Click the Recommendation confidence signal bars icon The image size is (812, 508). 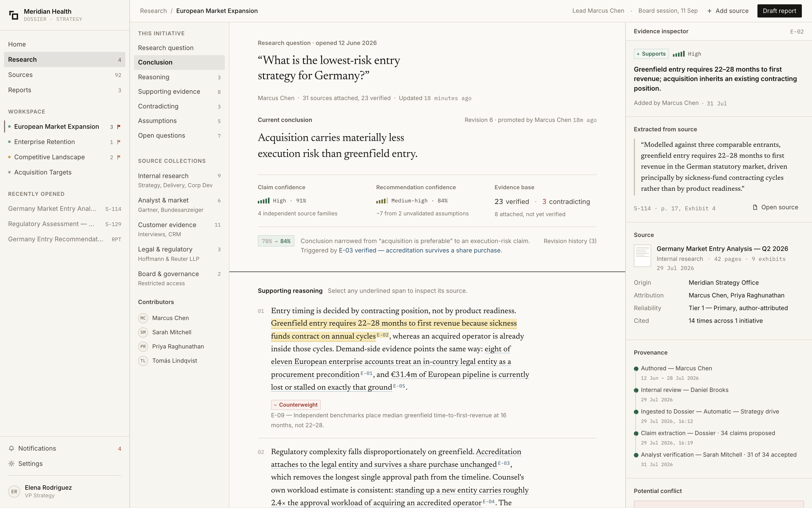click(x=382, y=201)
